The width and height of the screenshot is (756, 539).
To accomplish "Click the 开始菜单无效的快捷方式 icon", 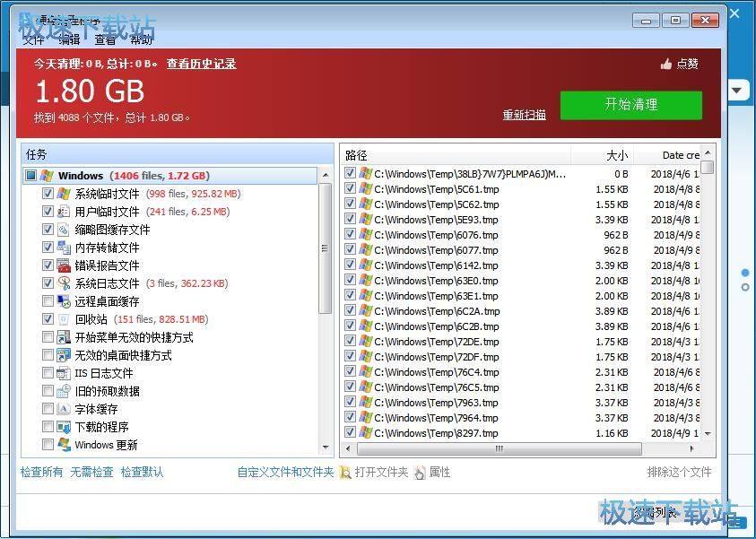I will click(64, 337).
